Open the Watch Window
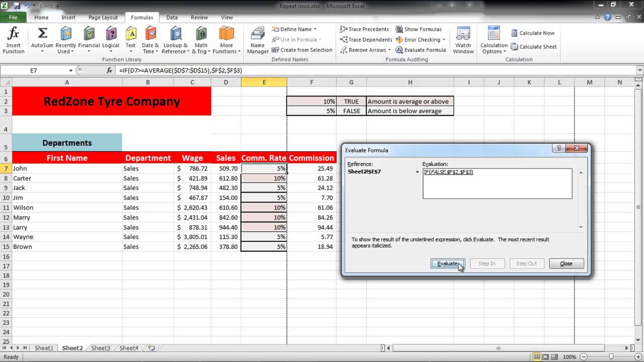Image resolution: width=644 pixels, height=362 pixels. coord(463,40)
